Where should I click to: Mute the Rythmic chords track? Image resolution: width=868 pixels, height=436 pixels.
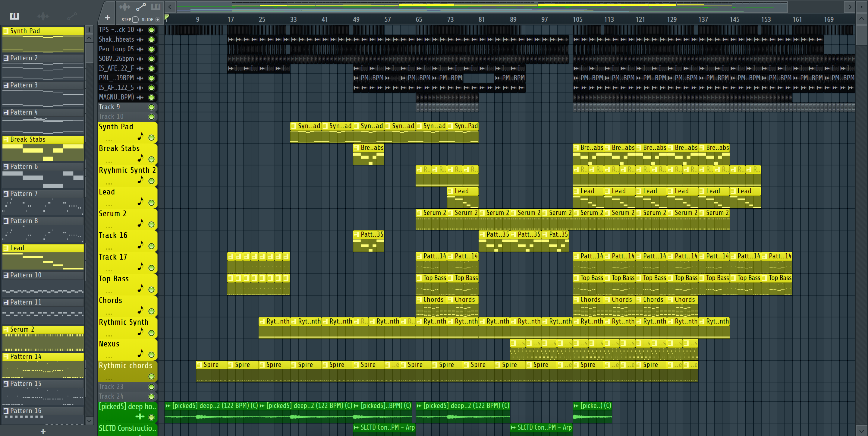point(152,376)
